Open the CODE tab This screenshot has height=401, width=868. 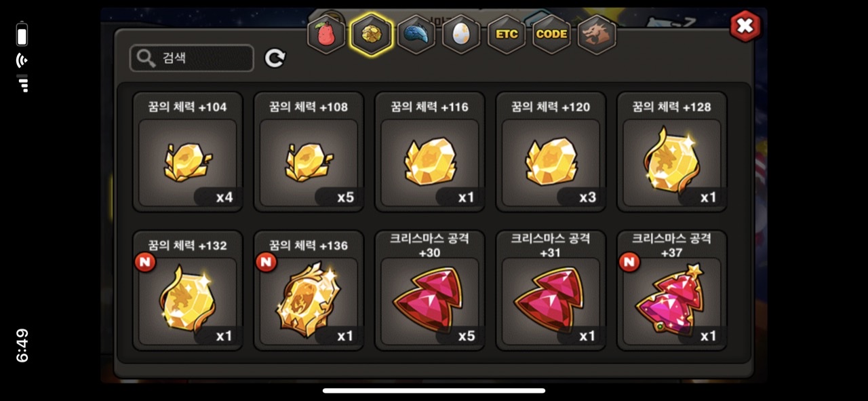(551, 34)
